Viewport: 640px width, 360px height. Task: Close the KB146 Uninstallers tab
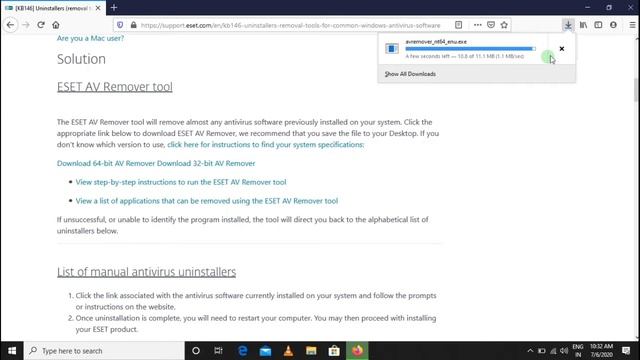98,8
